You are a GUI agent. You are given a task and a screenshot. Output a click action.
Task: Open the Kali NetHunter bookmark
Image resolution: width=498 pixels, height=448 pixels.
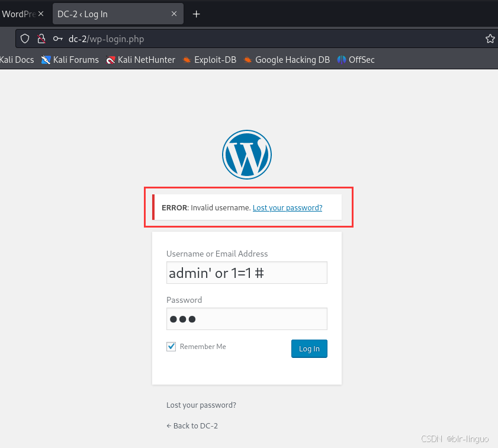point(140,60)
